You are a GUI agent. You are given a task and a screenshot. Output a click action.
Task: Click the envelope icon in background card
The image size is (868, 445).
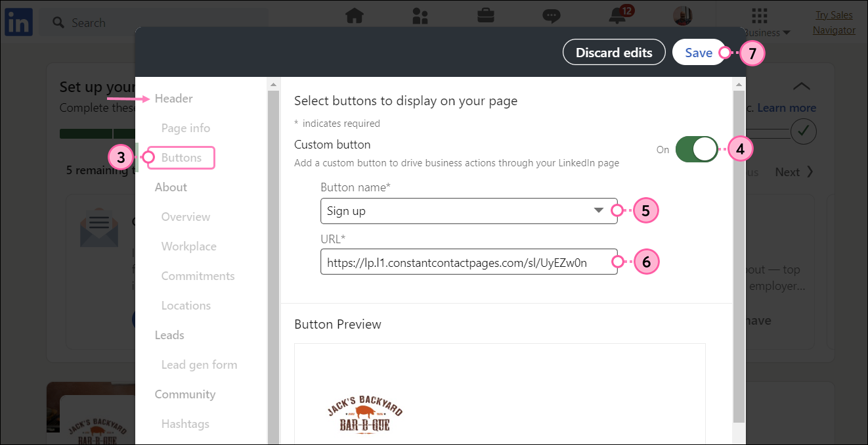click(x=98, y=227)
